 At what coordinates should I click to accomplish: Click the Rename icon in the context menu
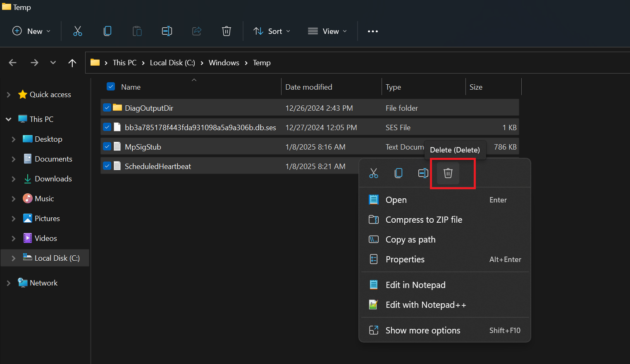(423, 173)
